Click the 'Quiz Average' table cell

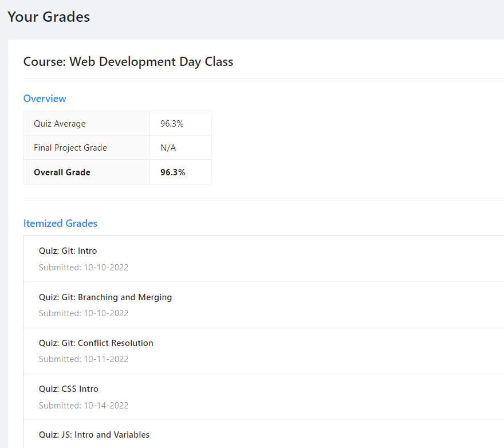coord(86,124)
